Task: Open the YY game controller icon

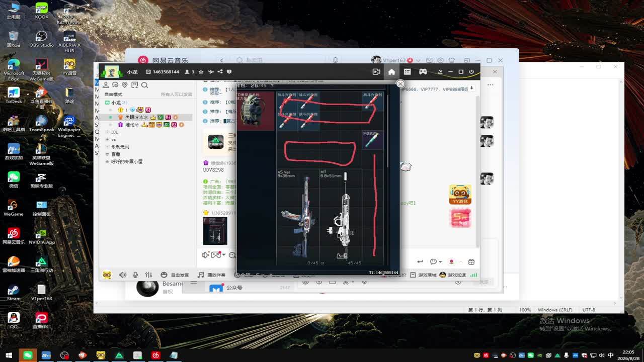Action: click(x=423, y=72)
